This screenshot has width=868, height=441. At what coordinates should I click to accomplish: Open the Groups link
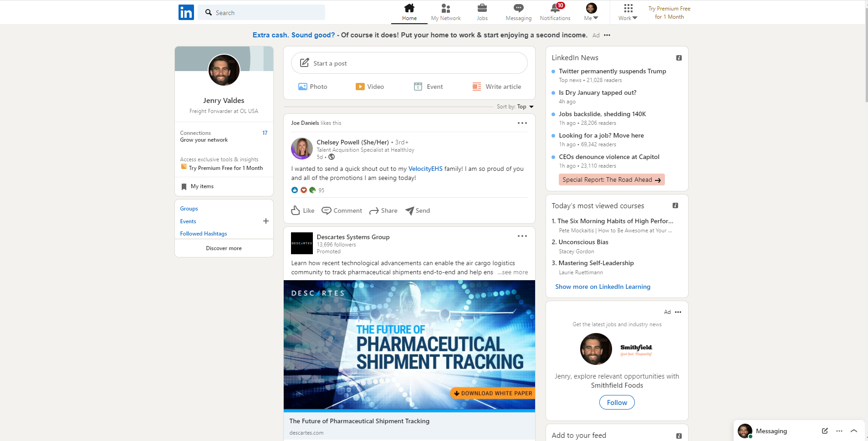click(x=189, y=209)
